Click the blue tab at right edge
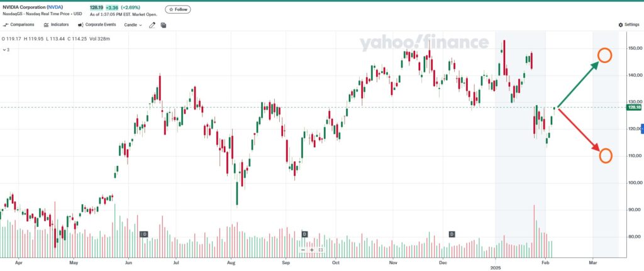Viewport: 644px width, 271px height. (642, 128)
